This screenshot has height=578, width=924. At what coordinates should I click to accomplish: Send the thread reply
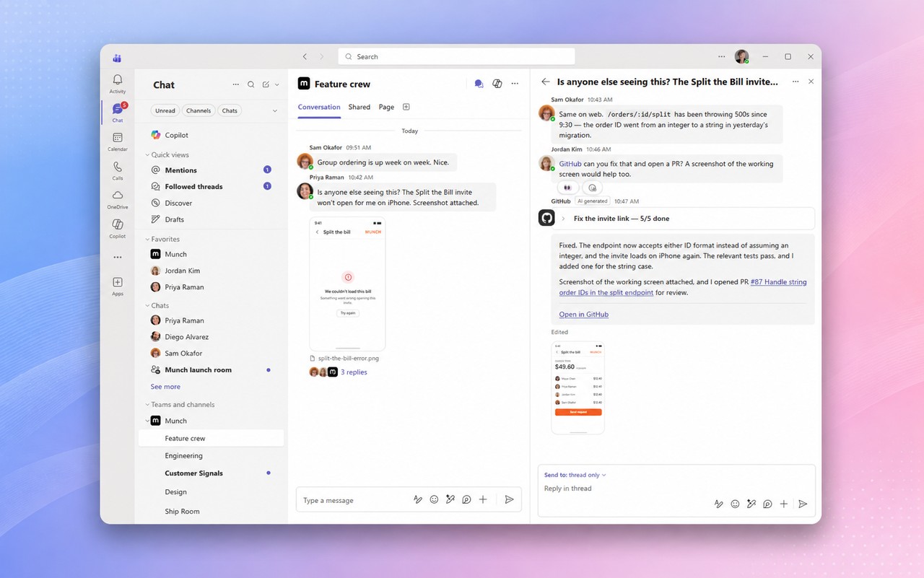click(803, 504)
